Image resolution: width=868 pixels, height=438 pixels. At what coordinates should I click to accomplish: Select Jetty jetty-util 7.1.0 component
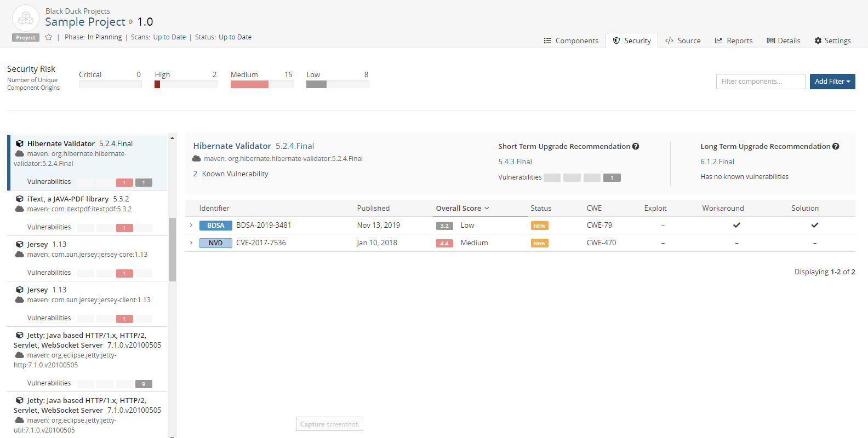(x=88, y=415)
